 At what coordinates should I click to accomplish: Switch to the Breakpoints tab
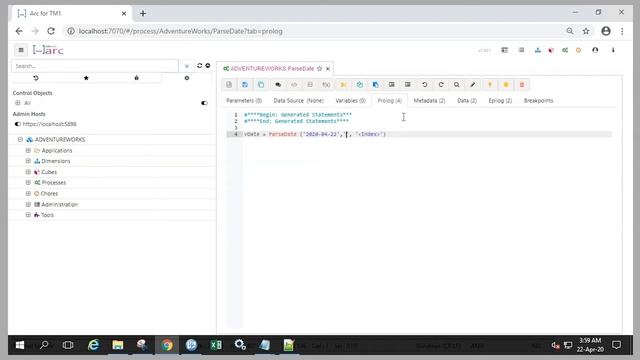pyautogui.click(x=538, y=100)
